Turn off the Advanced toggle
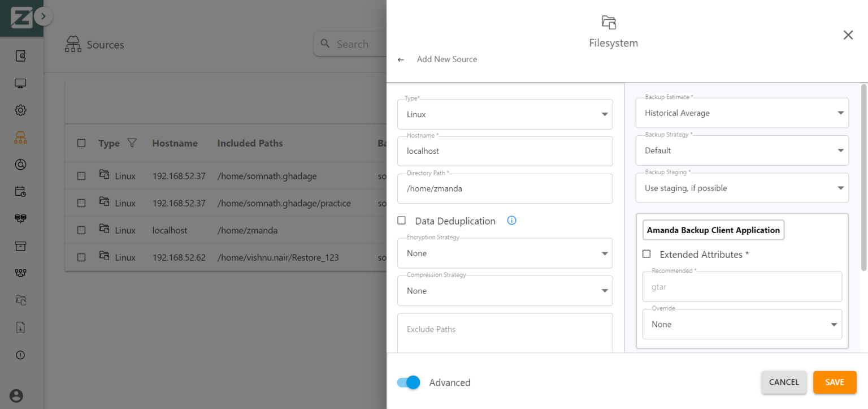 408,382
